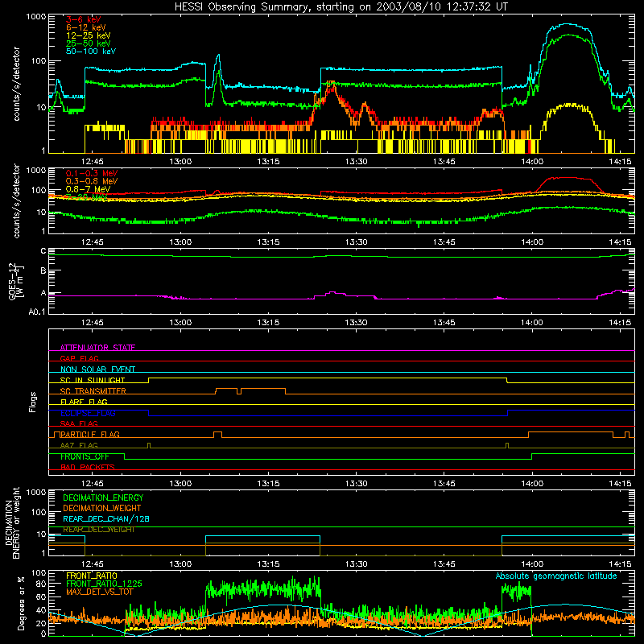Select the B class tick on the GOES axis
This screenshot has height=644, width=644.
[43, 271]
